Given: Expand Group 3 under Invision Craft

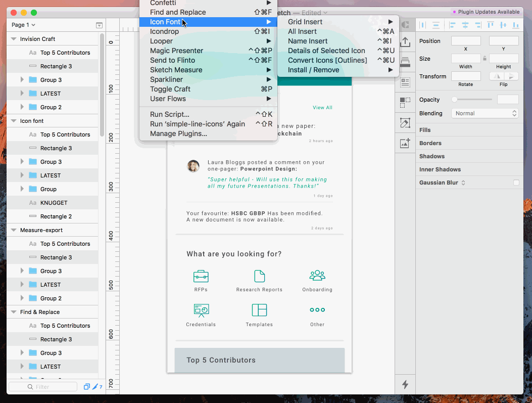Looking at the screenshot, I should click(22, 80).
